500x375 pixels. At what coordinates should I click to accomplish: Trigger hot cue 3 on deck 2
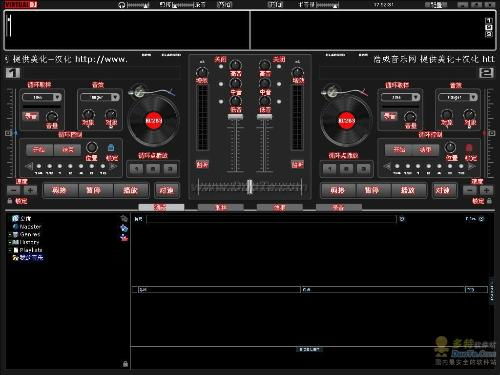(363, 169)
